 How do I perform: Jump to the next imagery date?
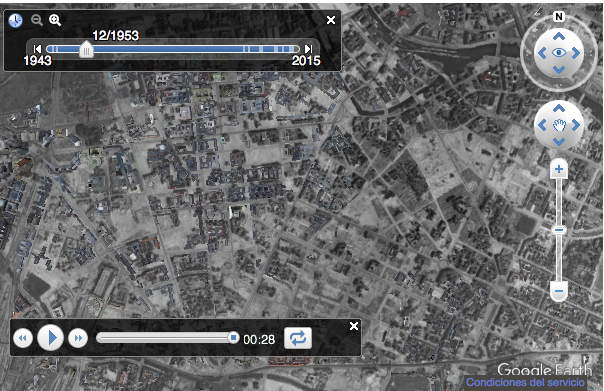pyautogui.click(x=308, y=49)
